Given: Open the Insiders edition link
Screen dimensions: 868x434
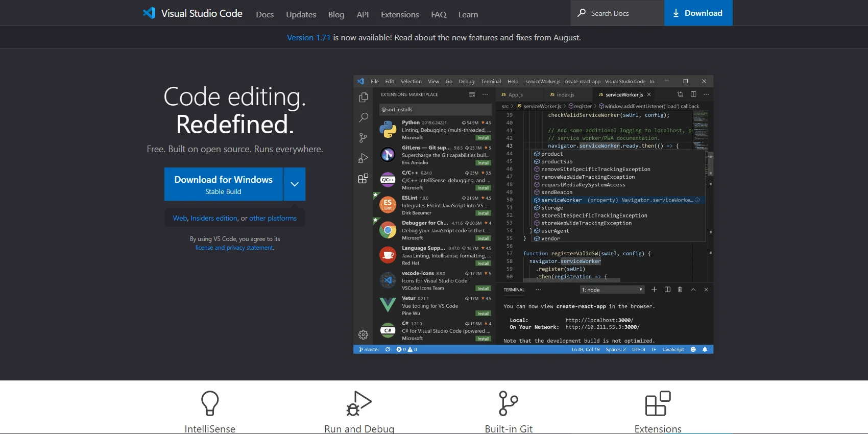Looking at the screenshot, I should tap(214, 218).
